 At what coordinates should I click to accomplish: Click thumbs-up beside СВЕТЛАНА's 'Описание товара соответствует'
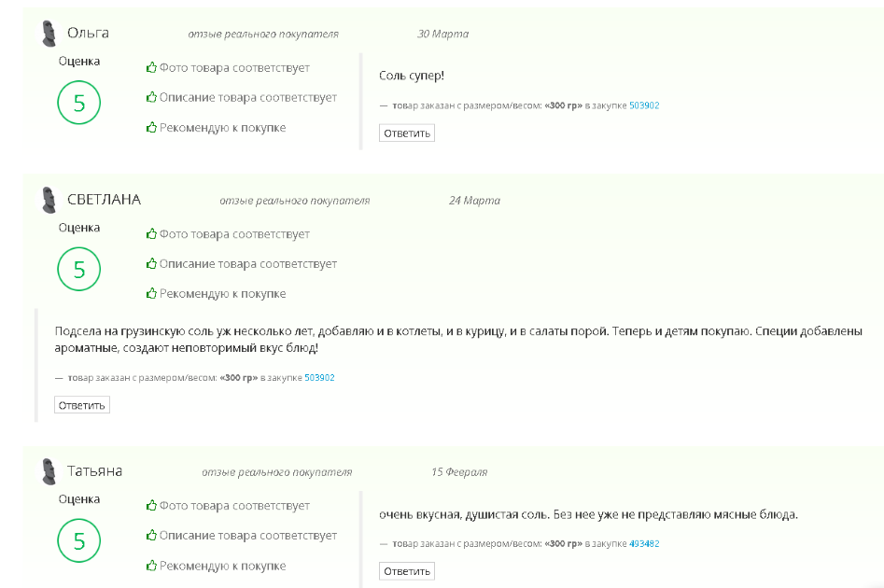pos(151,263)
